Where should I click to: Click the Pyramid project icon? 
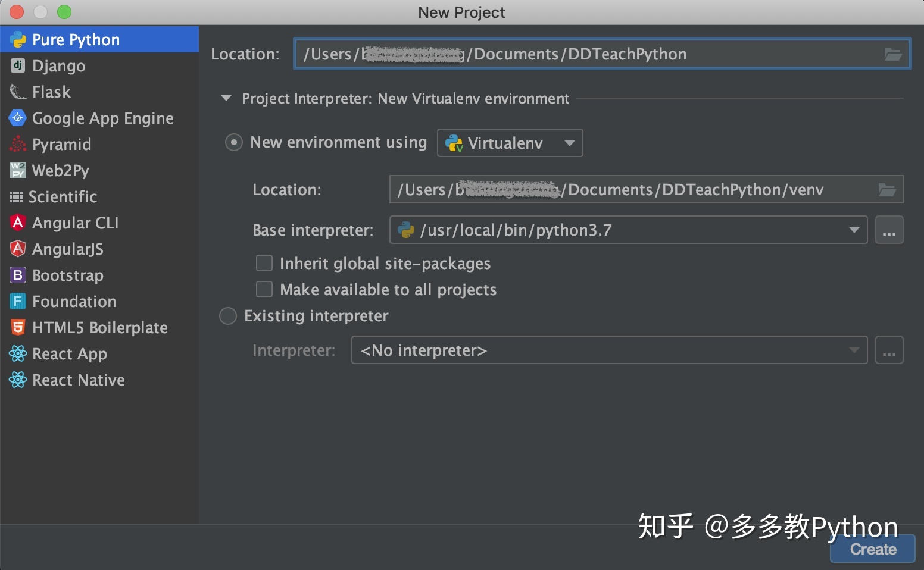tap(17, 144)
